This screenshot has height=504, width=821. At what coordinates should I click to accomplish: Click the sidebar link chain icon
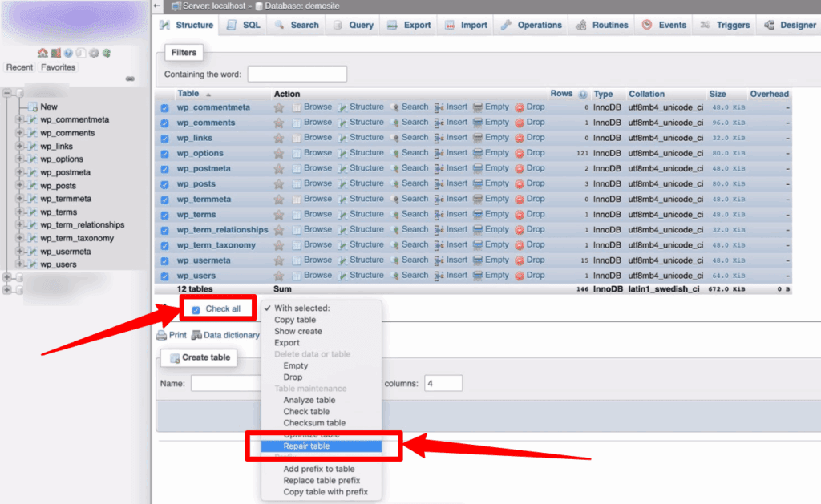tap(130, 79)
